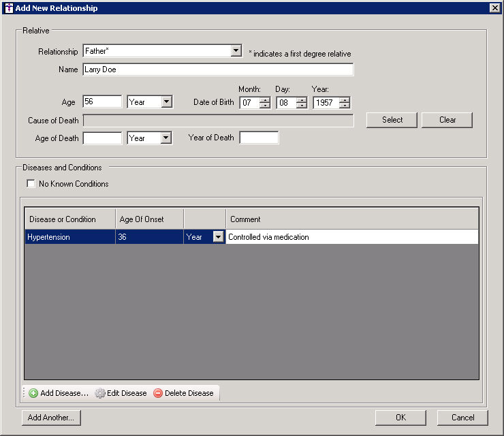Click the Comment column header
Screen dimensions: 504x436
tap(351, 219)
